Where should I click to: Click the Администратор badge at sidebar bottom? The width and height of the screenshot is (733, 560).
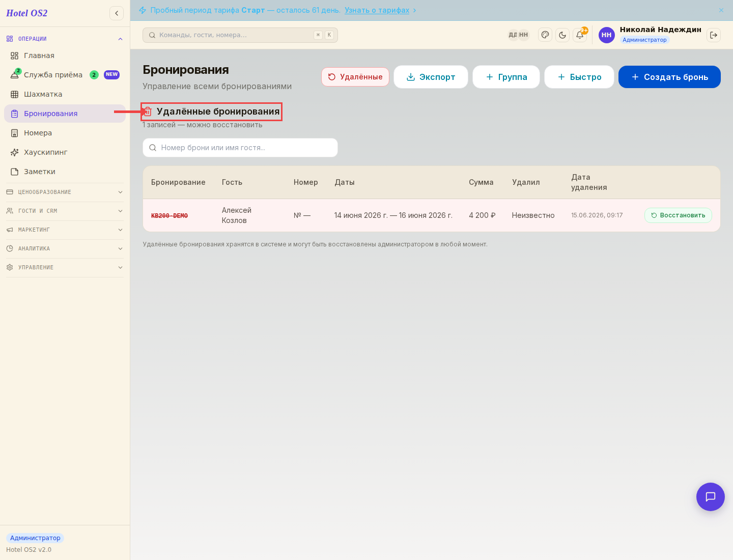[x=35, y=538]
